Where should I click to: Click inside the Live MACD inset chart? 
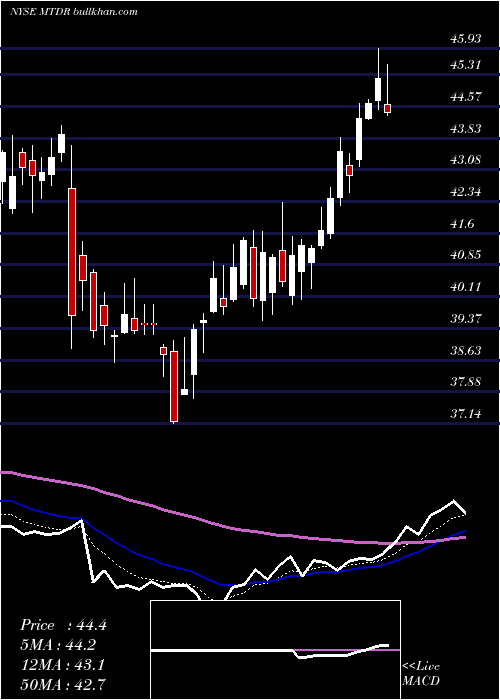pos(275,650)
